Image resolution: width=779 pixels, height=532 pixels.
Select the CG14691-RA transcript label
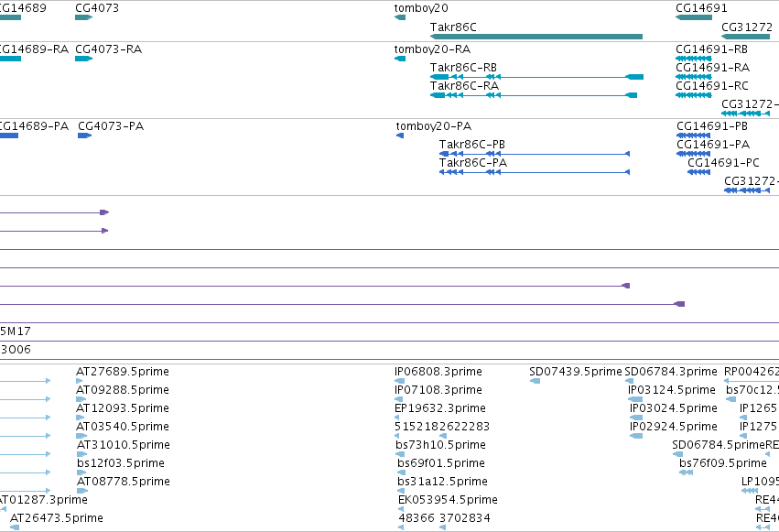click(x=712, y=68)
